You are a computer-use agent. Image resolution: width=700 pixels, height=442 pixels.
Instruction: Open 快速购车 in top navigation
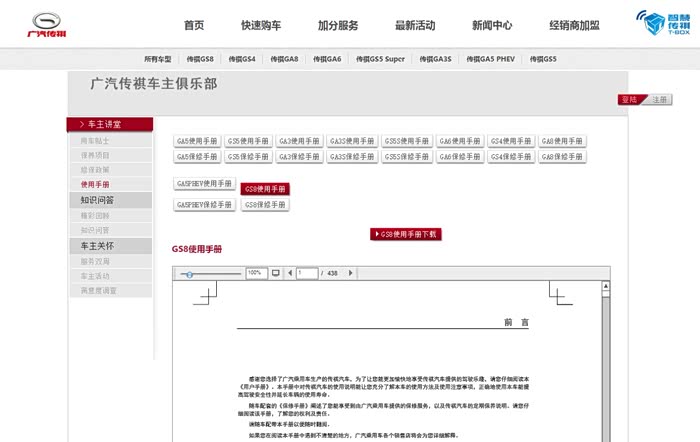(x=260, y=26)
